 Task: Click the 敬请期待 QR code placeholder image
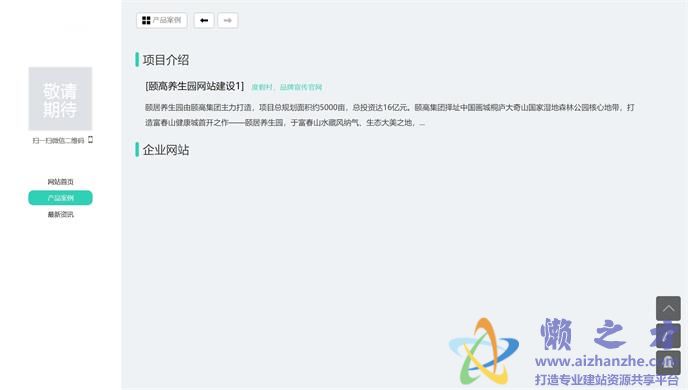pos(60,99)
